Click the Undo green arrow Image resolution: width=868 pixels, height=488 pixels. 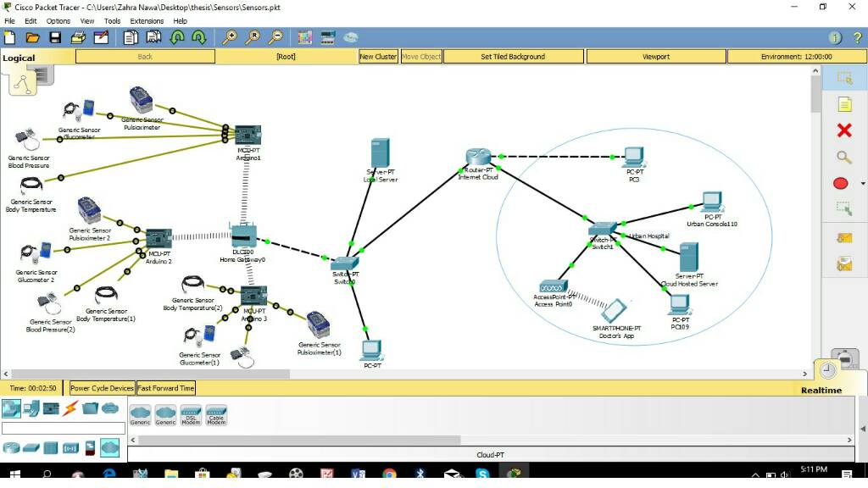[x=177, y=37]
